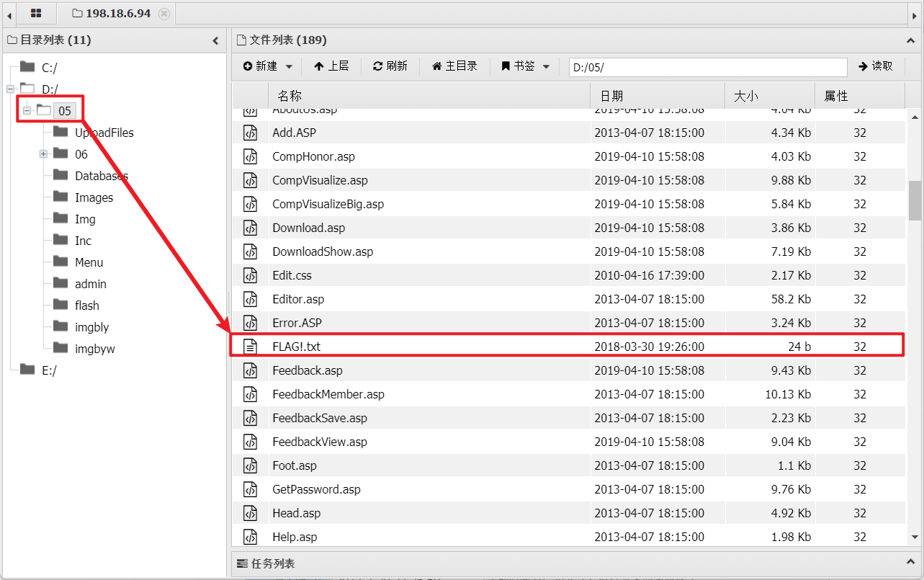Open the Images folder in tree

tap(94, 197)
